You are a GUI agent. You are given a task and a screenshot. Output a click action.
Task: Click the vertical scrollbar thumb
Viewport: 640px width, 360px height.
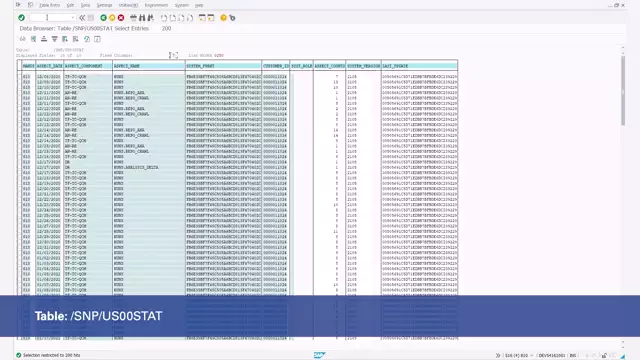click(x=623, y=91)
